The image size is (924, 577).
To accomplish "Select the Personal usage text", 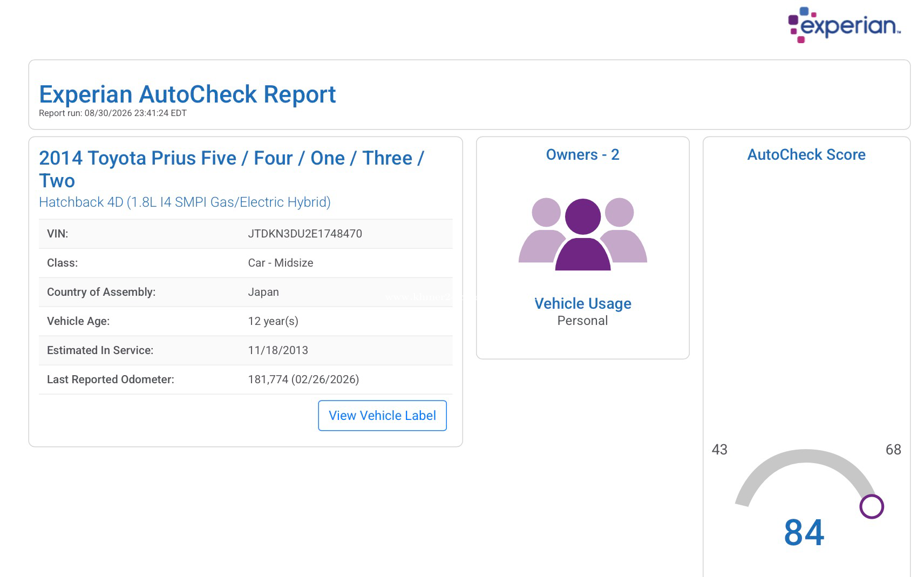I will pos(582,321).
